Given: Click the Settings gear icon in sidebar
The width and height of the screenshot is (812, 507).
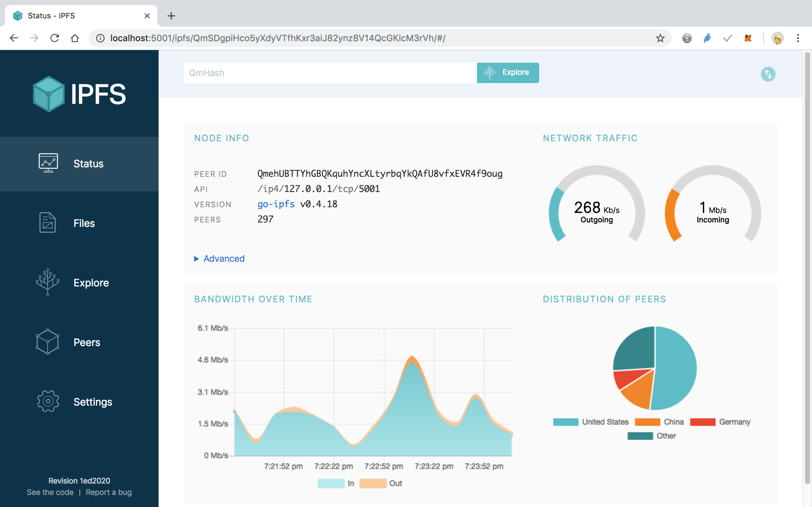Looking at the screenshot, I should 48,401.
